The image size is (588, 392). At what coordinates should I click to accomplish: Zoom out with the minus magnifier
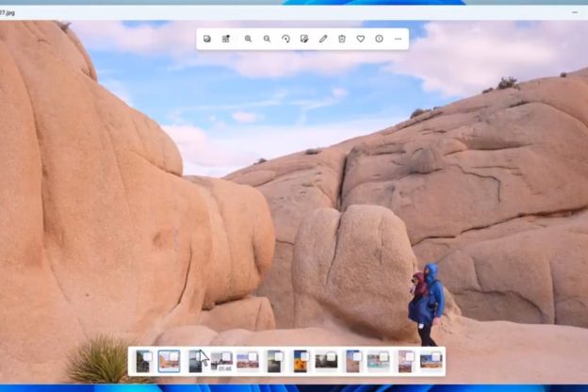click(x=267, y=39)
